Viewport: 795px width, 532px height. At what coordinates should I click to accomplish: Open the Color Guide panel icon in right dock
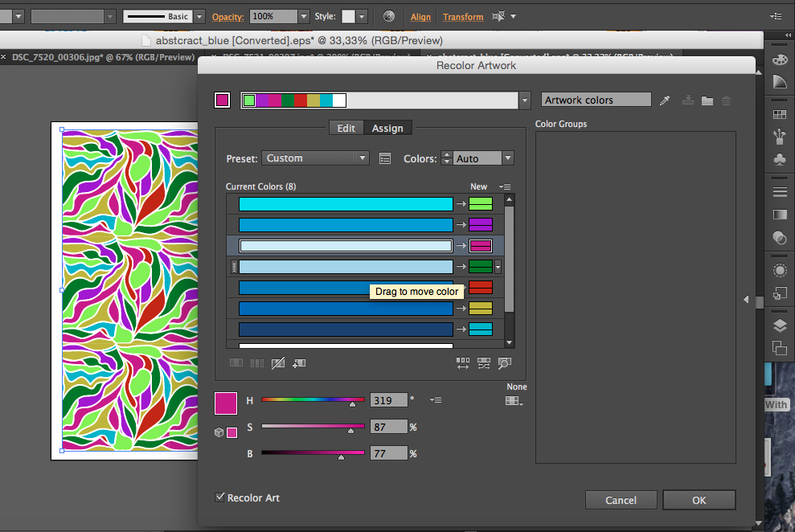coord(780,82)
